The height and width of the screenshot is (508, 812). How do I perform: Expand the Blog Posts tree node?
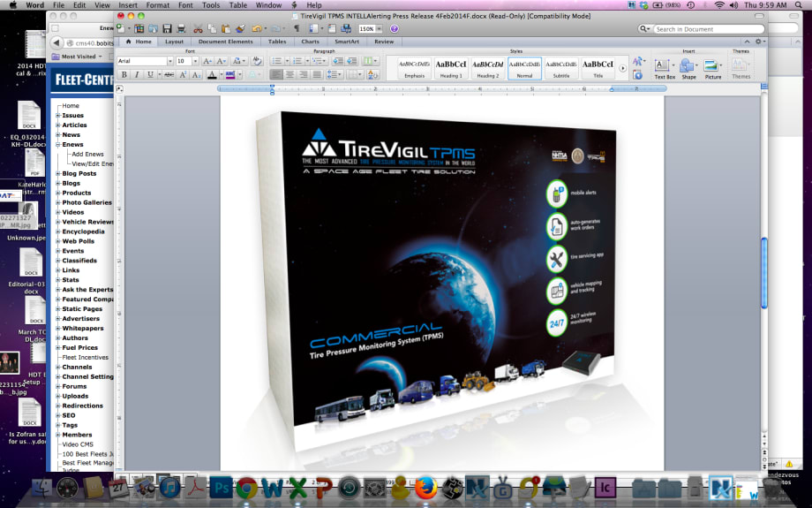pos(58,173)
